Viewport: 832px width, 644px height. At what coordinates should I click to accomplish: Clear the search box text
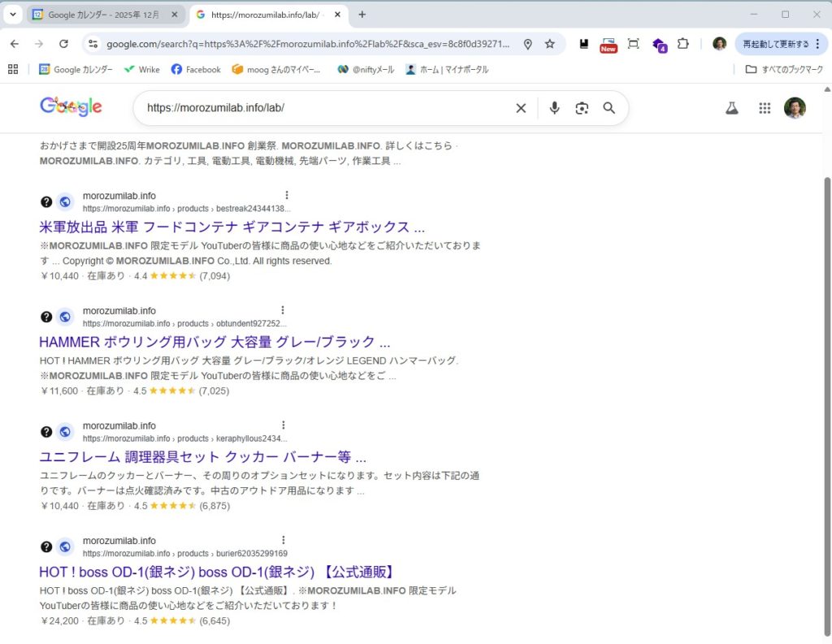click(521, 108)
